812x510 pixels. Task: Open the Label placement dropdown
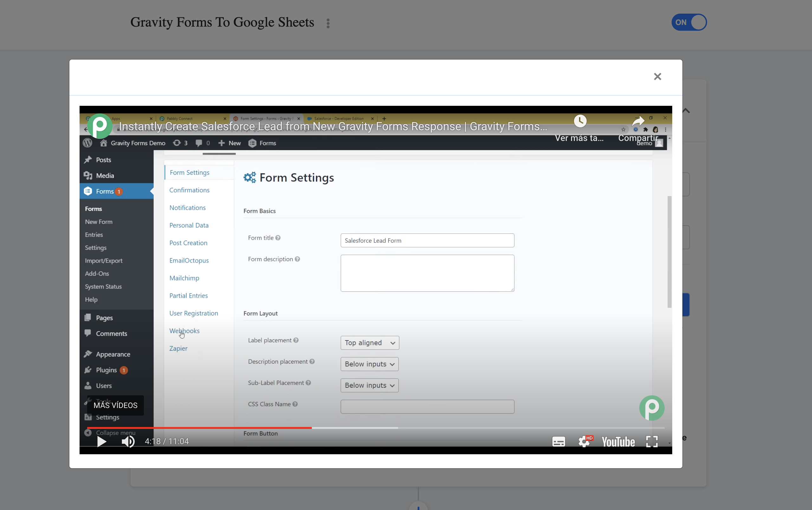coord(370,343)
